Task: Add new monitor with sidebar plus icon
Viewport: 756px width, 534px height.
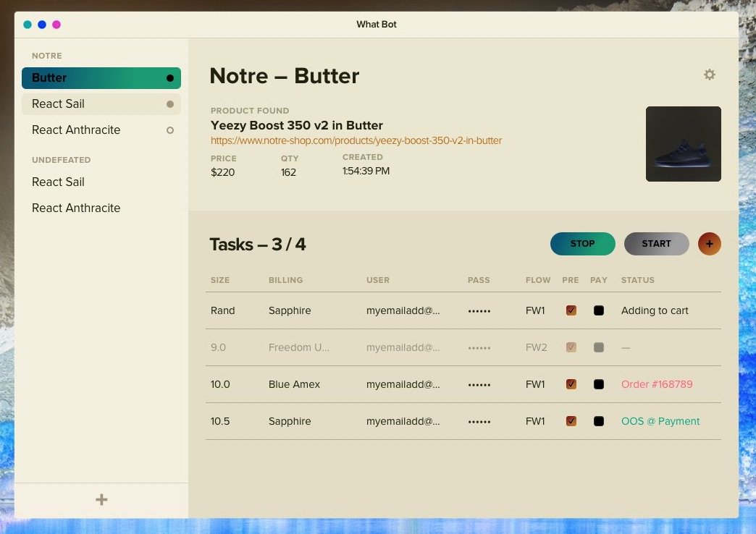Action: point(101,499)
